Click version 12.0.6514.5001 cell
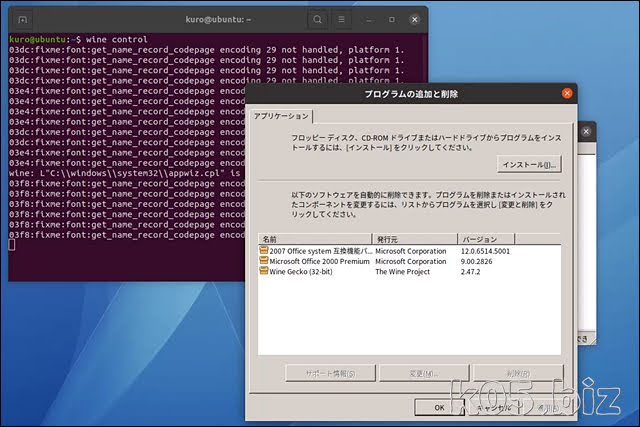 point(485,251)
